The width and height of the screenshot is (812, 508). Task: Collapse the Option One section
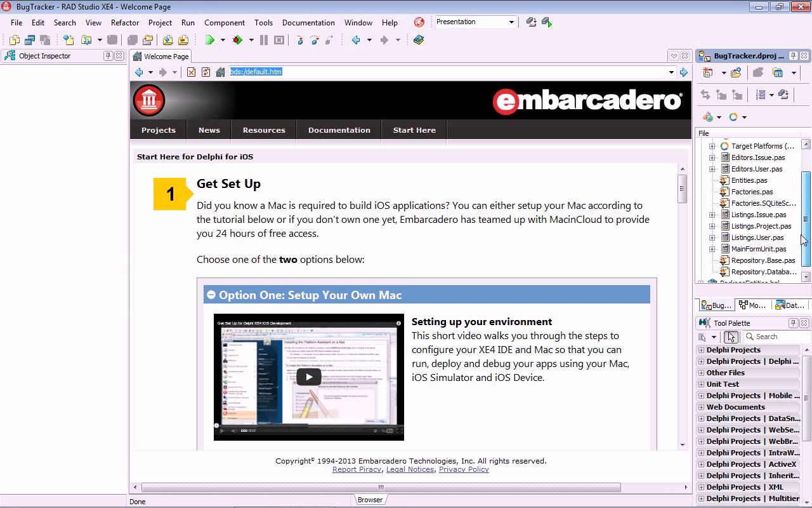(x=211, y=295)
